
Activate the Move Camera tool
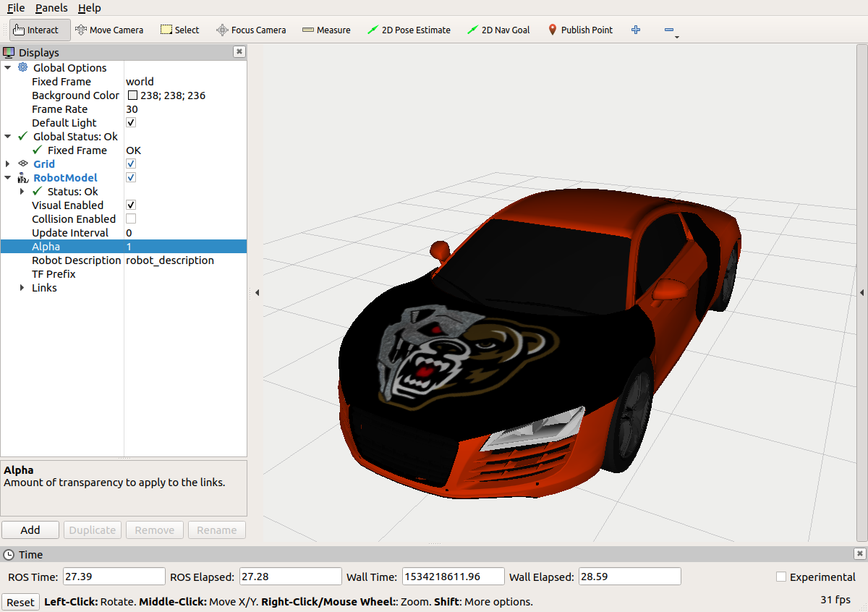pos(109,30)
